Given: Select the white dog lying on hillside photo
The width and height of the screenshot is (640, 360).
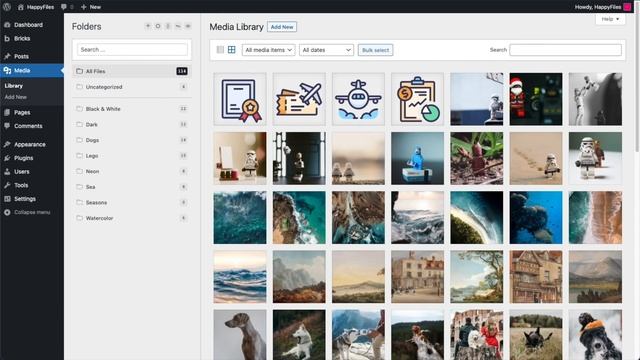Looking at the screenshot, I should click(299, 335).
